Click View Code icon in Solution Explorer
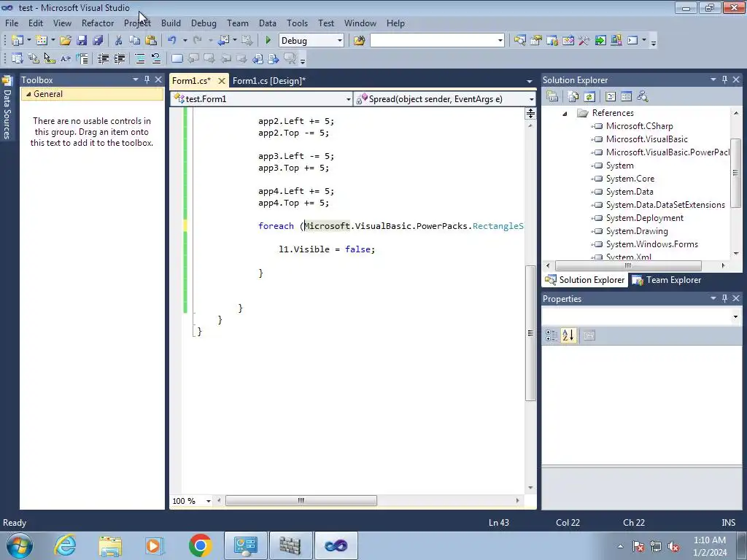This screenshot has width=747, height=560. coord(611,97)
